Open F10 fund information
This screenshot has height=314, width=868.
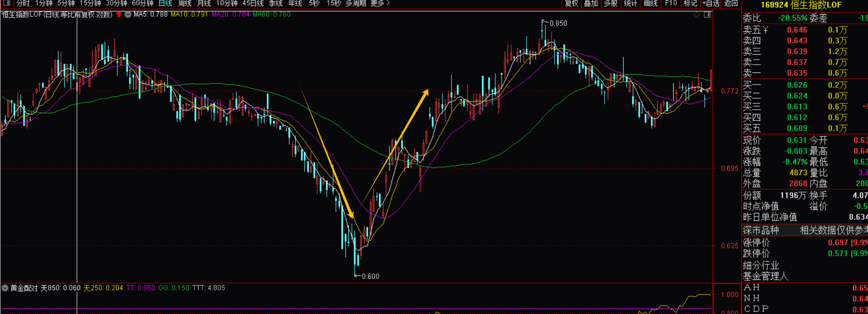pyautogui.click(x=671, y=4)
